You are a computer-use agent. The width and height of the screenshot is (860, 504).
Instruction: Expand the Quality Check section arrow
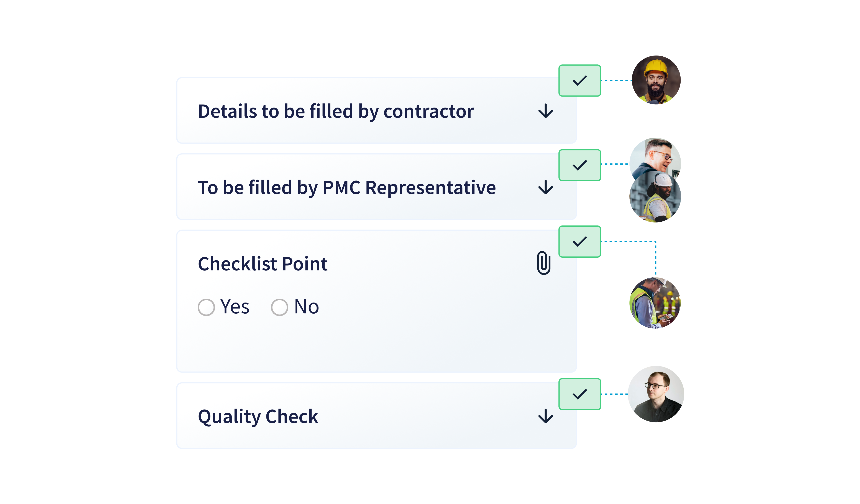[545, 416]
